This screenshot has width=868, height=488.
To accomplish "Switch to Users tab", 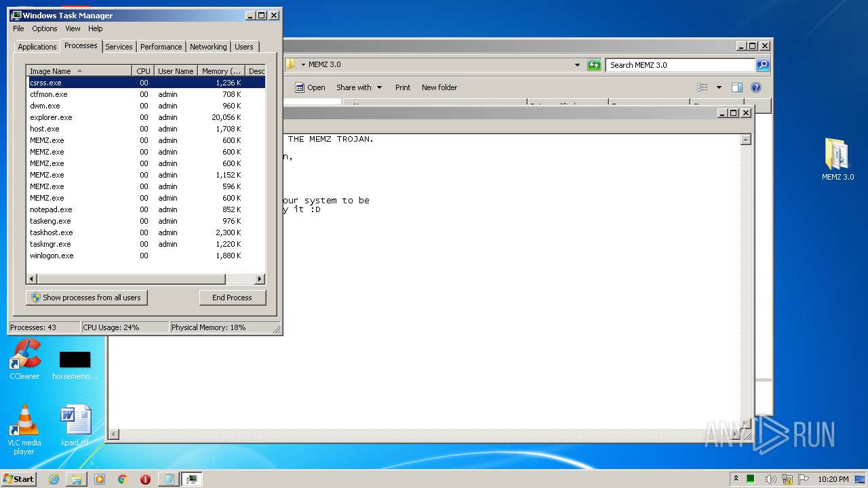I will pyautogui.click(x=244, y=47).
